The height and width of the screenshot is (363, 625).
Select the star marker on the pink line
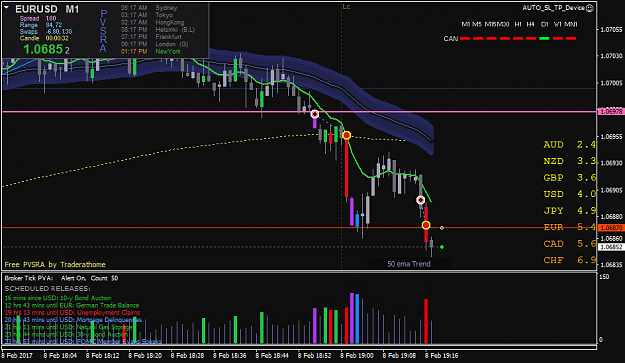(314, 114)
